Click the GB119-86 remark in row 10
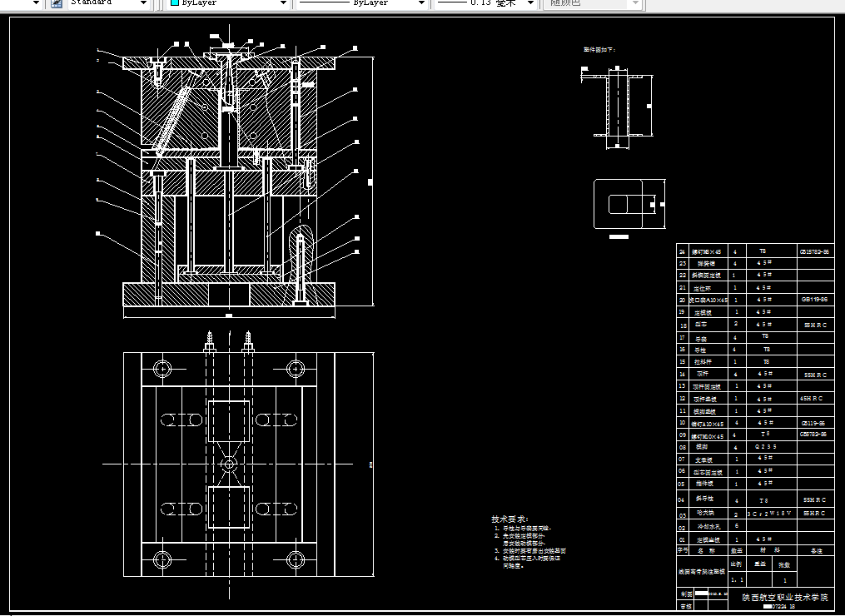The height and width of the screenshot is (616, 845). coord(813,424)
